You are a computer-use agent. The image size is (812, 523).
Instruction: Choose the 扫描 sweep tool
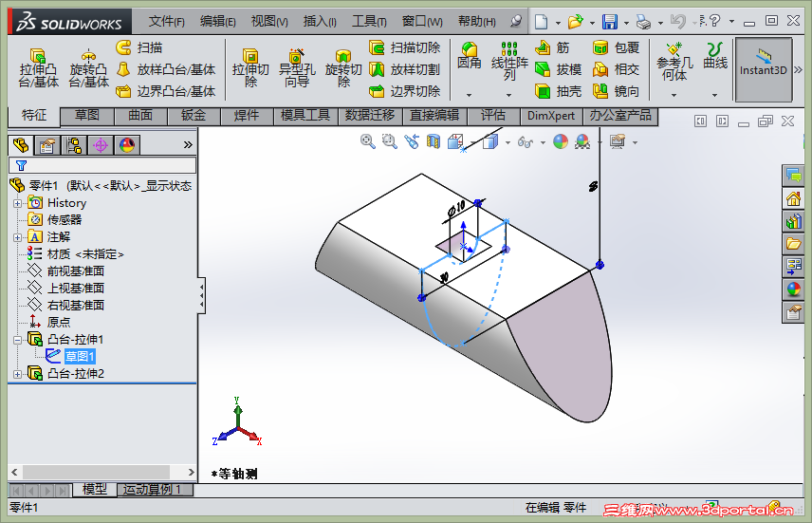139,47
